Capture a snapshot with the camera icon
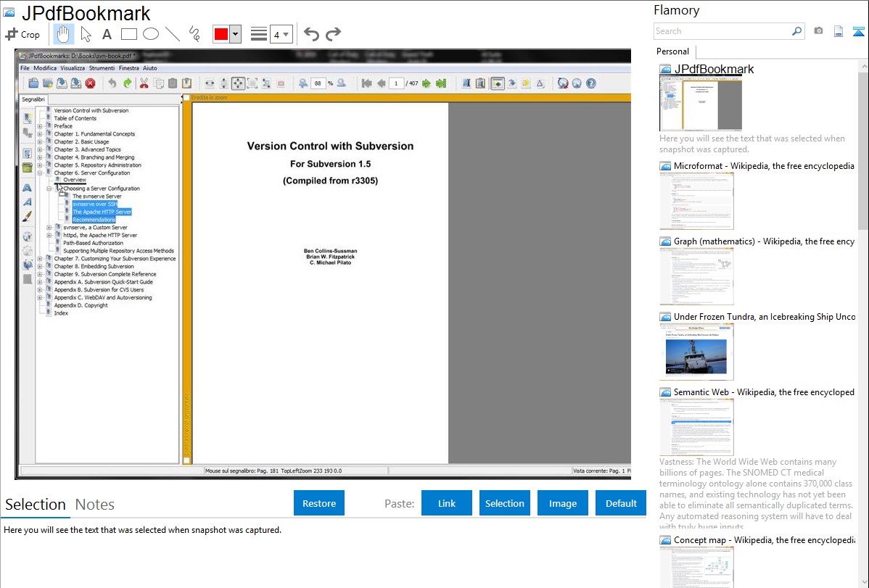The image size is (869, 588). (818, 31)
